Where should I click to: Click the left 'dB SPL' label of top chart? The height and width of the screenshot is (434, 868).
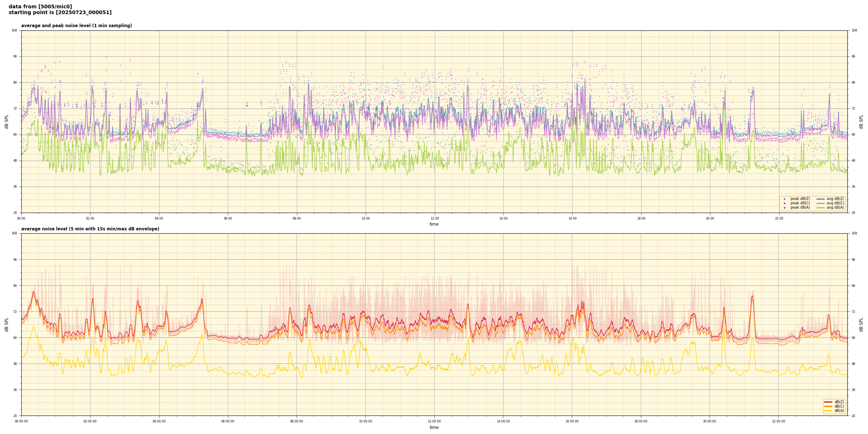[7, 122]
